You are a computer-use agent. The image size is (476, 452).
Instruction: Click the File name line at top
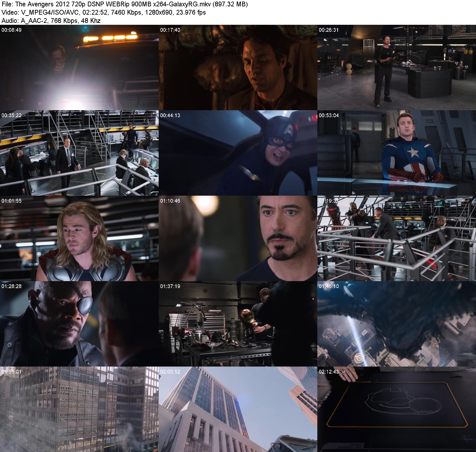click(125, 4)
